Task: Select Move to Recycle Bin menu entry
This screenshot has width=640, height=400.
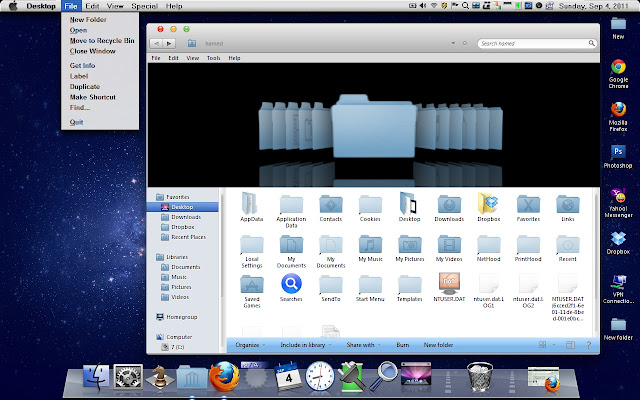Action: 102,41
